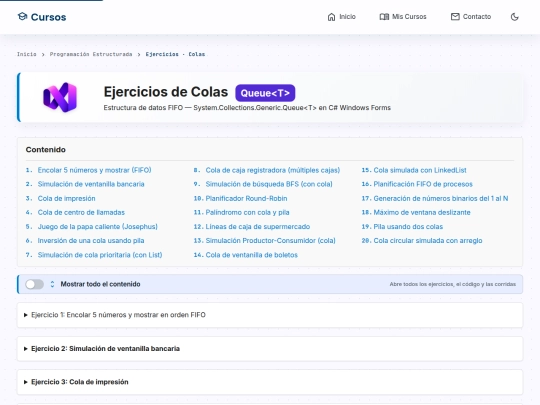Jump to Líneas de caja de supermercado

coord(258,227)
